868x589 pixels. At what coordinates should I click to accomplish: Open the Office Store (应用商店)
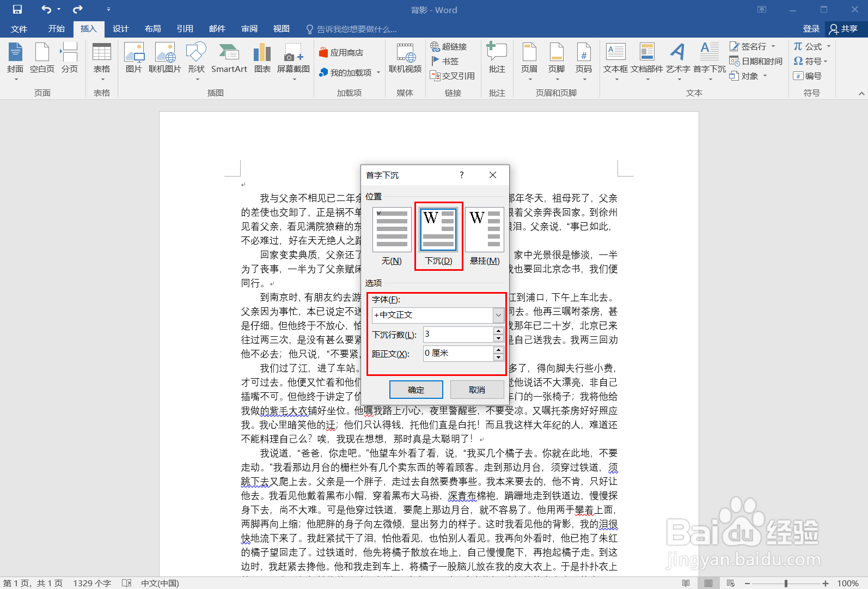pyautogui.click(x=341, y=53)
